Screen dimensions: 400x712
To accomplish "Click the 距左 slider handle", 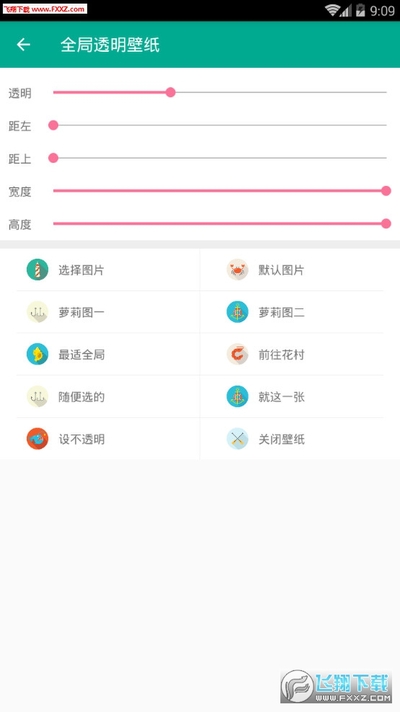I will click(53, 125).
